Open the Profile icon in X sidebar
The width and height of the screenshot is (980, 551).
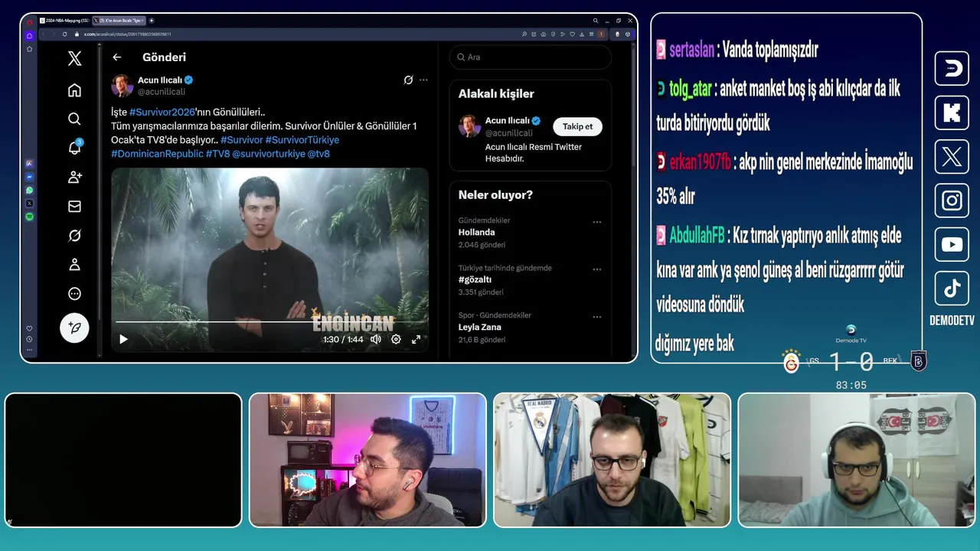[x=74, y=264]
